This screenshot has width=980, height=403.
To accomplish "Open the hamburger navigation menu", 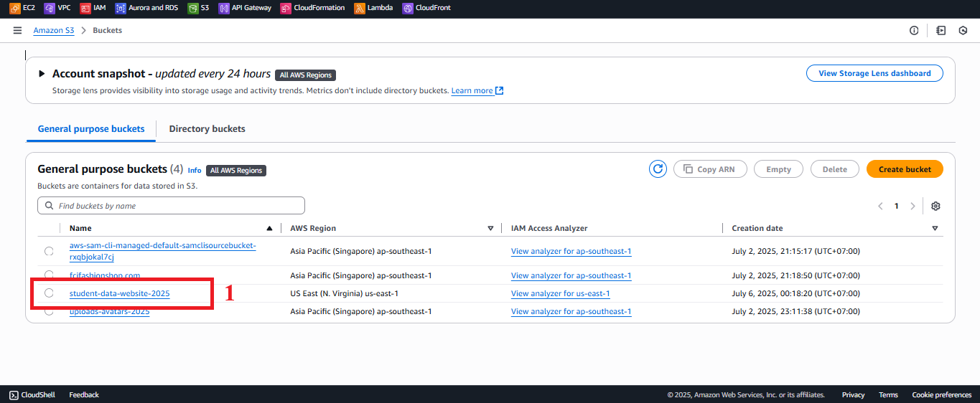I will point(17,31).
